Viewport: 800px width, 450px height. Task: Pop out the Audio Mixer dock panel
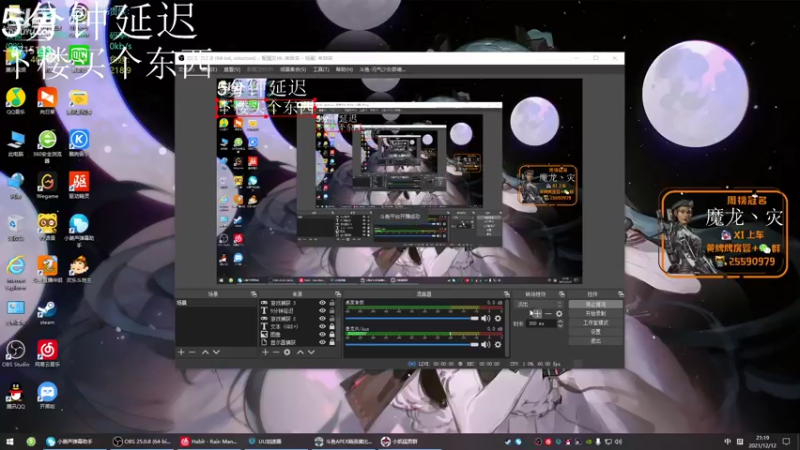[507, 294]
